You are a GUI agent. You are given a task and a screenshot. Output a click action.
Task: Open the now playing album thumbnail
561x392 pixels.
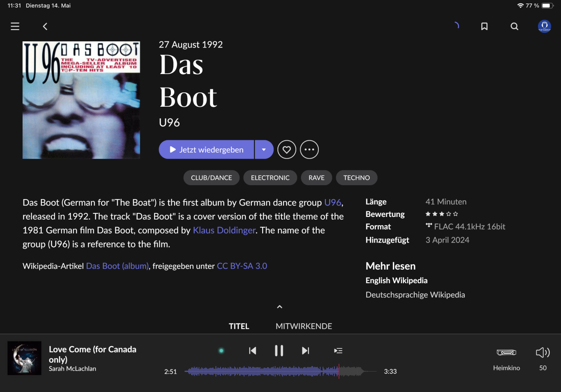24,358
